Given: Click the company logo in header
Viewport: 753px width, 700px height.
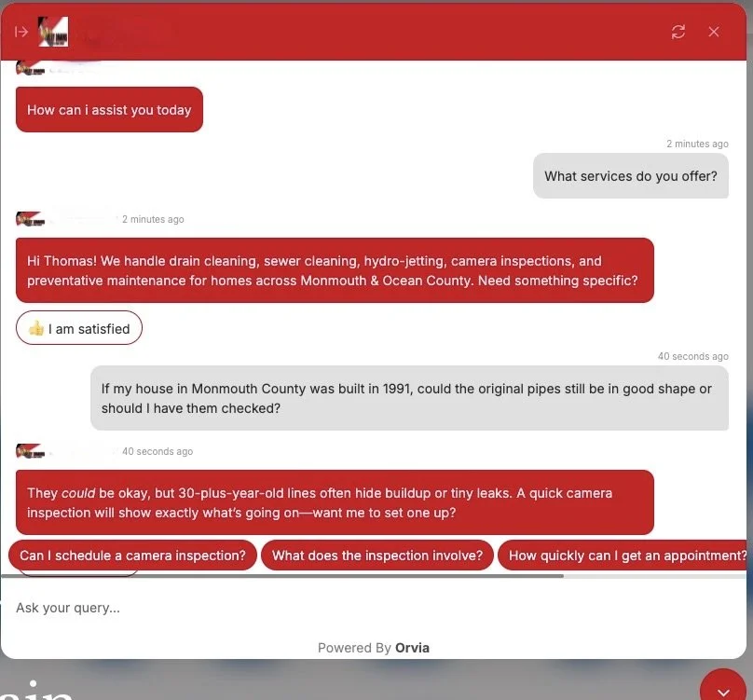Looking at the screenshot, I should pyautogui.click(x=53, y=32).
